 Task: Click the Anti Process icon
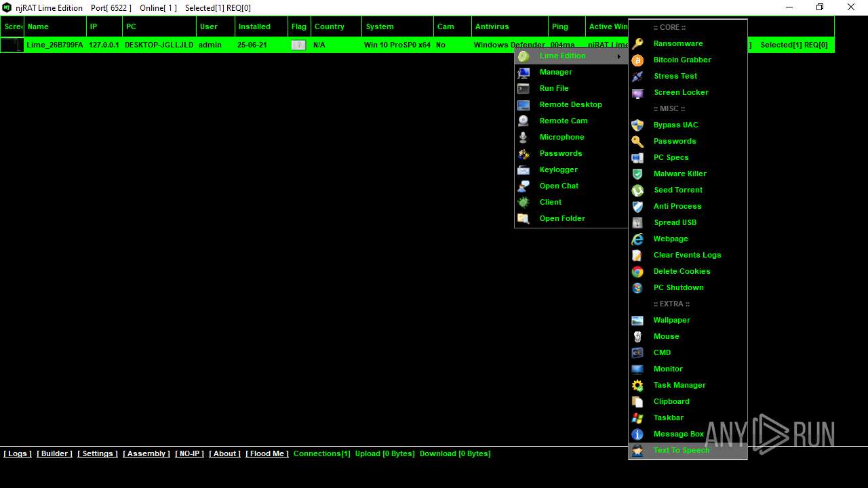[637, 206]
